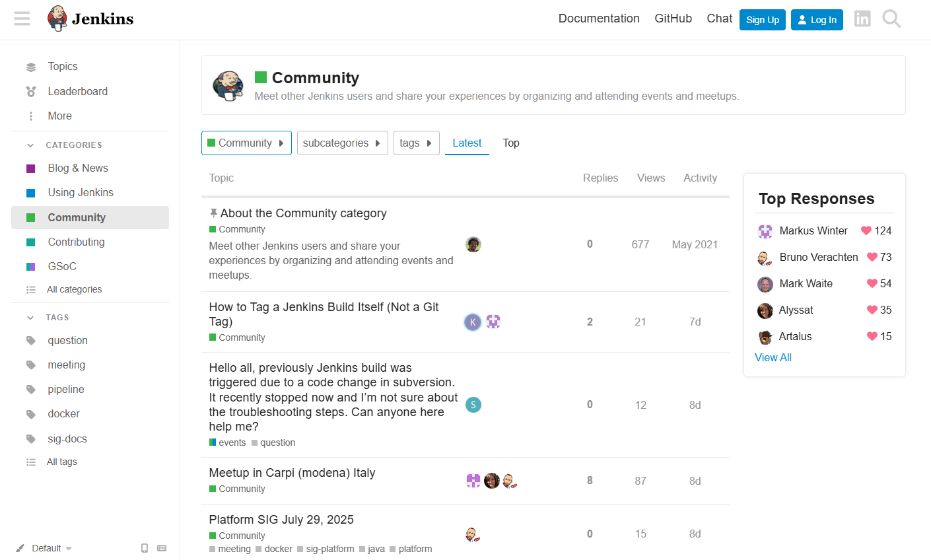Select the Latest tab
Screen dimensions: 931x560
tap(467, 143)
